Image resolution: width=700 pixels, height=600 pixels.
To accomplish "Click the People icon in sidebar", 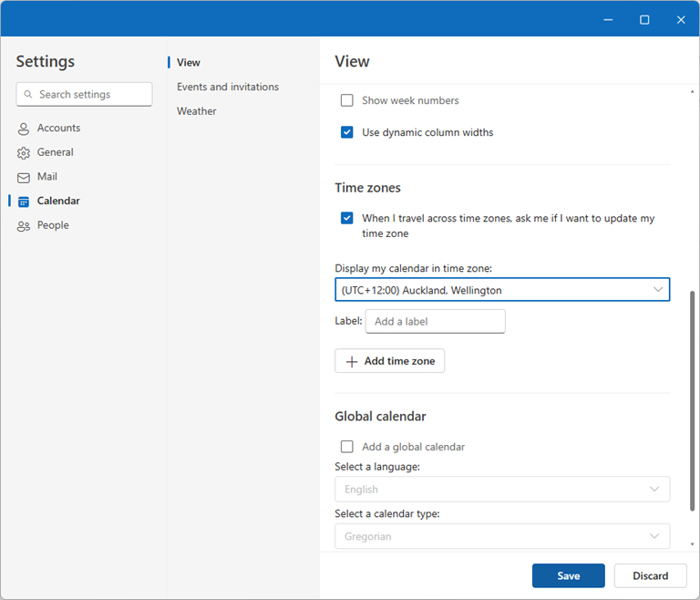I will click(24, 226).
